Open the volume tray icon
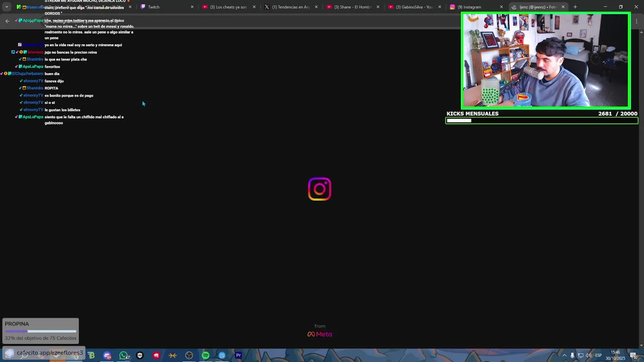Viewport: 644px width, 362px height. (x=588, y=355)
